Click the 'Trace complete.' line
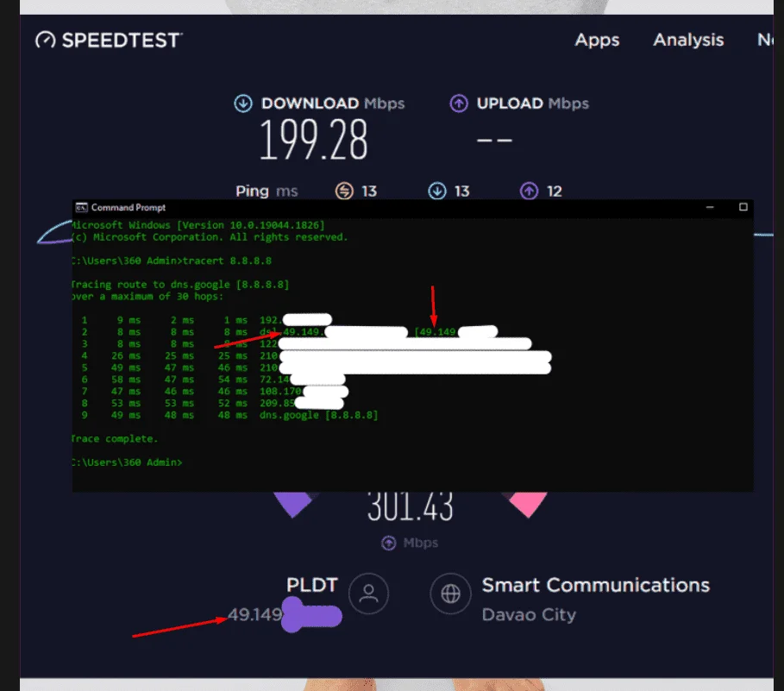Screen dimensions: 784x691 click(115, 438)
